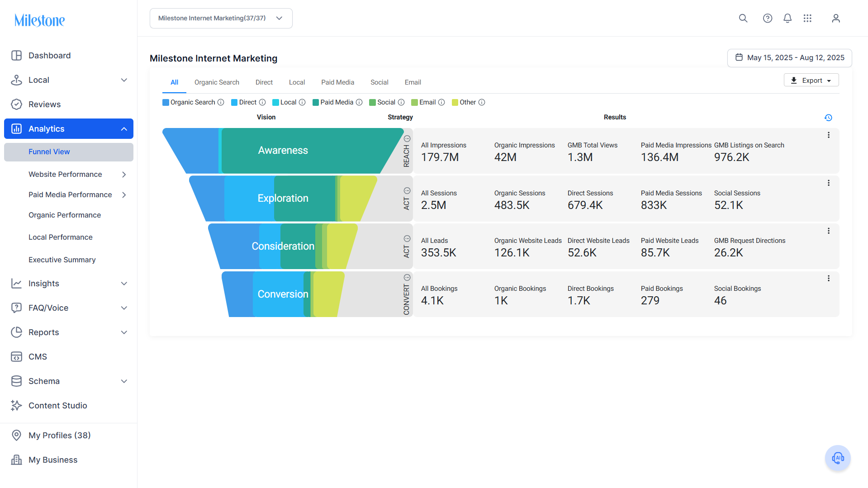868x488 pixels.
Task: Click the help question mark icon
Action: [x=768, y=18]
